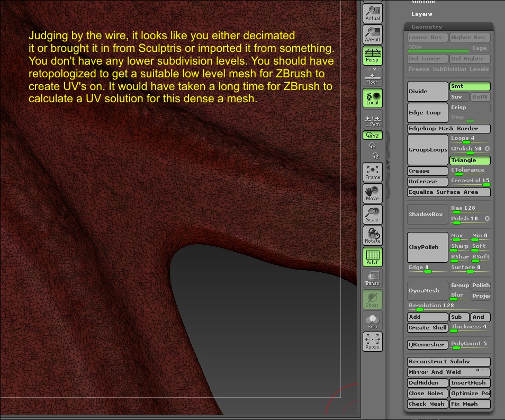
Task: Toggle the Suv option
Action: (x=459, y=96)
